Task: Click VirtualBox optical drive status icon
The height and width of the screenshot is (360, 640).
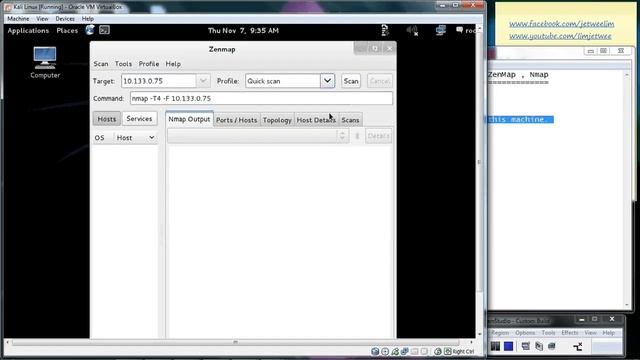Action: [385, 351]
